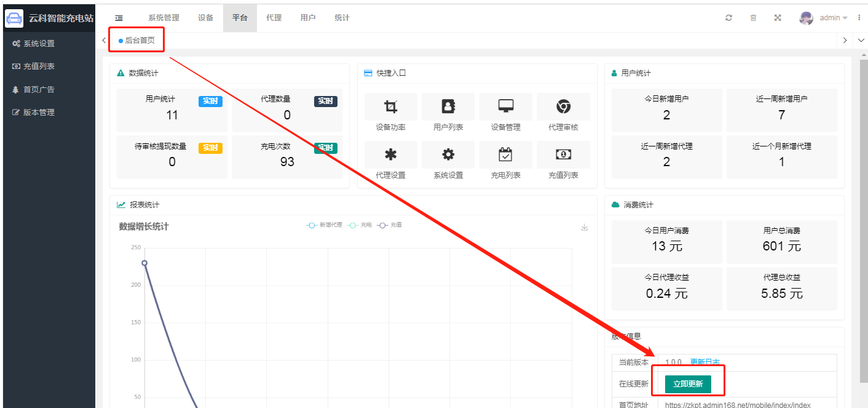Open the 统计 top menu

(342, 18)
